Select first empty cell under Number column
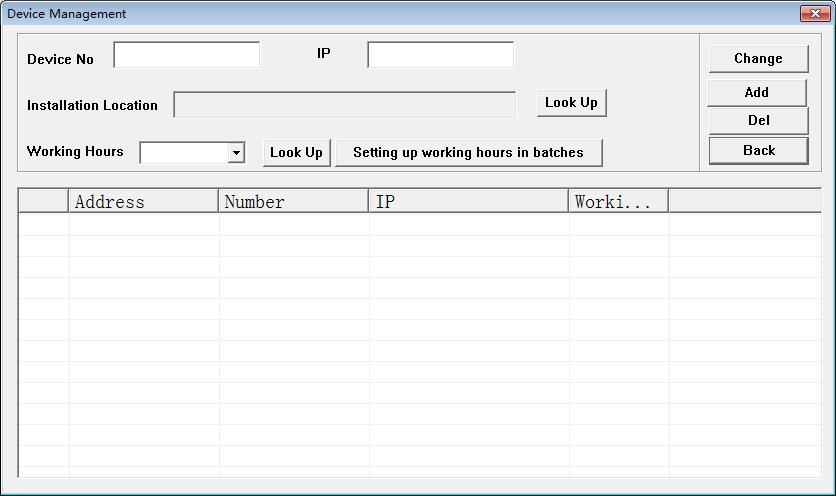Image resolution: width=836 pixels, height=496 pixels. 293,224
